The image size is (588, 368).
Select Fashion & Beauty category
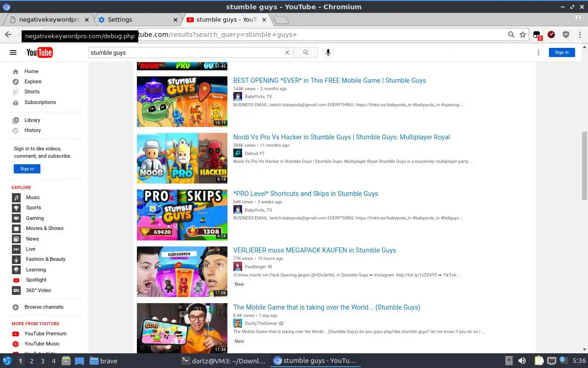[x=46, y=259]
